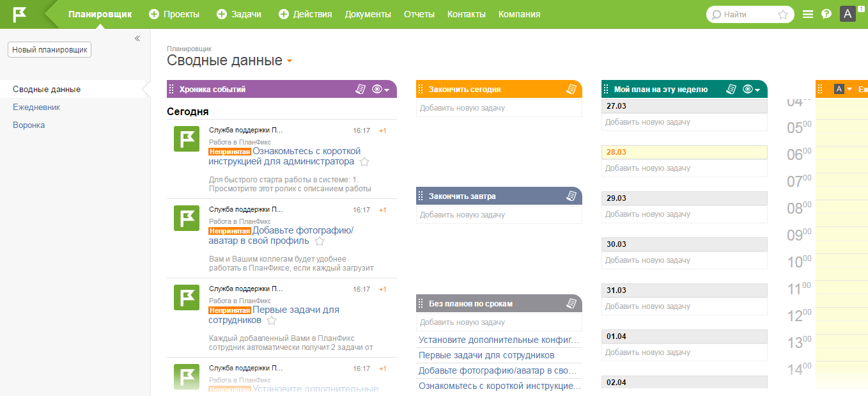Click the list icon in Хроника событий header

tap(360, 90)
